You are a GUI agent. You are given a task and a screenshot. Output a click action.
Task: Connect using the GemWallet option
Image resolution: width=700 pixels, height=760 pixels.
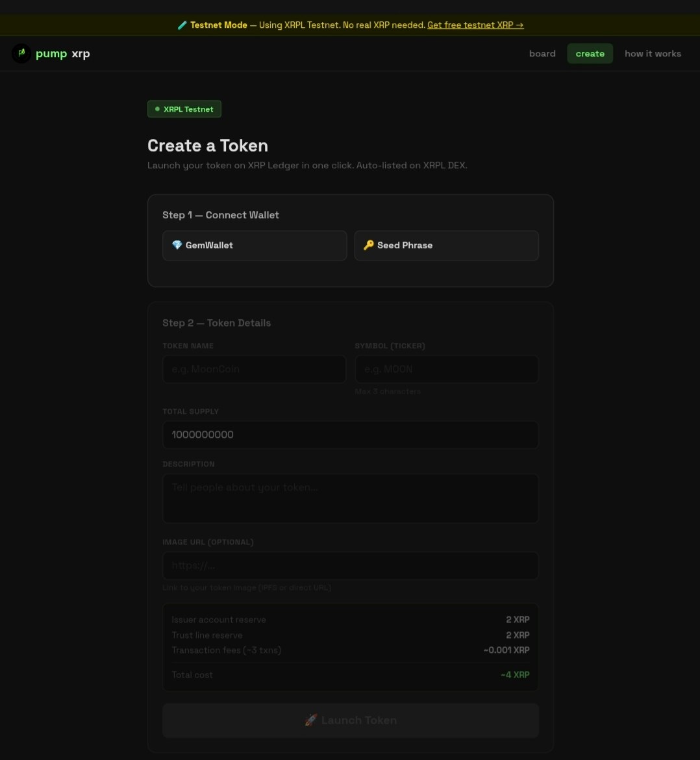[x=255, y=245]
